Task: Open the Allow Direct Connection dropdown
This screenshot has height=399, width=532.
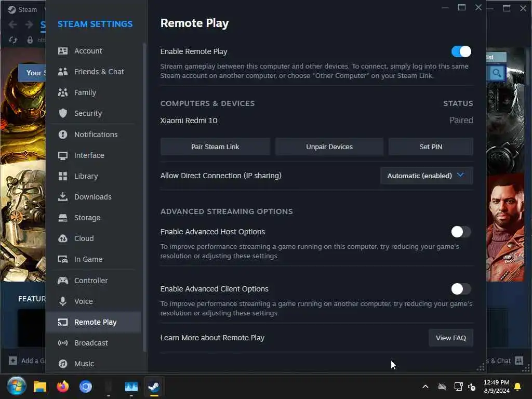Action: 427,176
